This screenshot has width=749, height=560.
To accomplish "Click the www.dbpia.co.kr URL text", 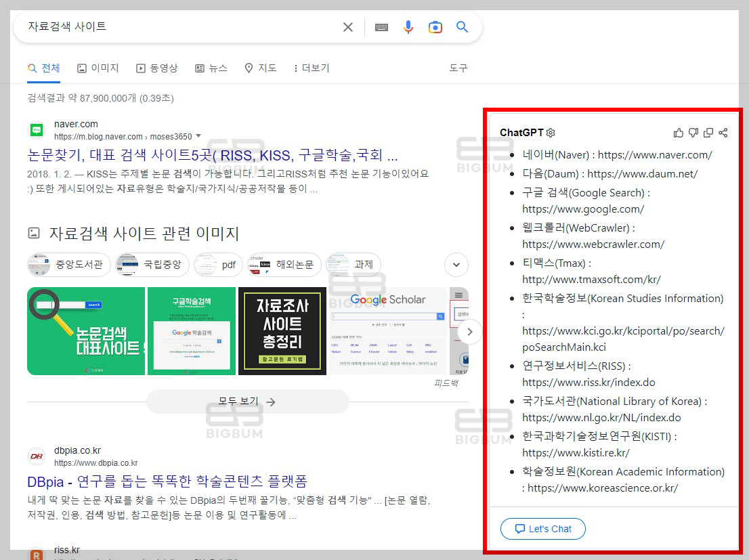I will point(96,463).
